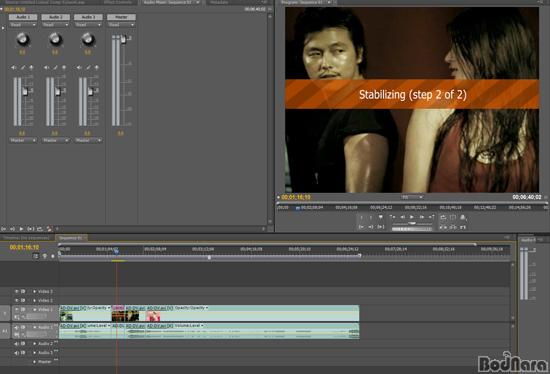Open Audio 1 output assignment Master dropdown
Viewport: 550px width, 374px height.
23,140
